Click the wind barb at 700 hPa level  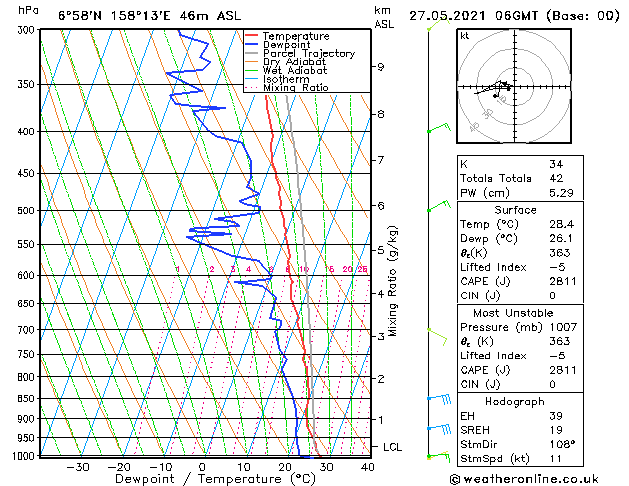pyautogui.click(x=437, y=336)
